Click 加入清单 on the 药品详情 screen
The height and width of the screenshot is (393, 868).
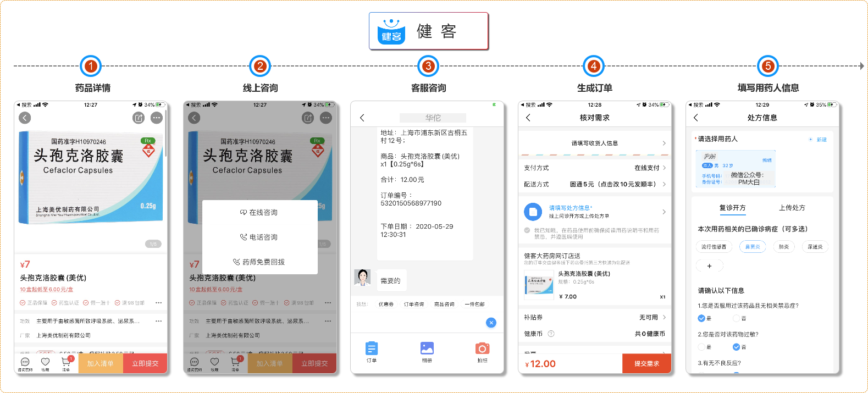coord(100,363)
